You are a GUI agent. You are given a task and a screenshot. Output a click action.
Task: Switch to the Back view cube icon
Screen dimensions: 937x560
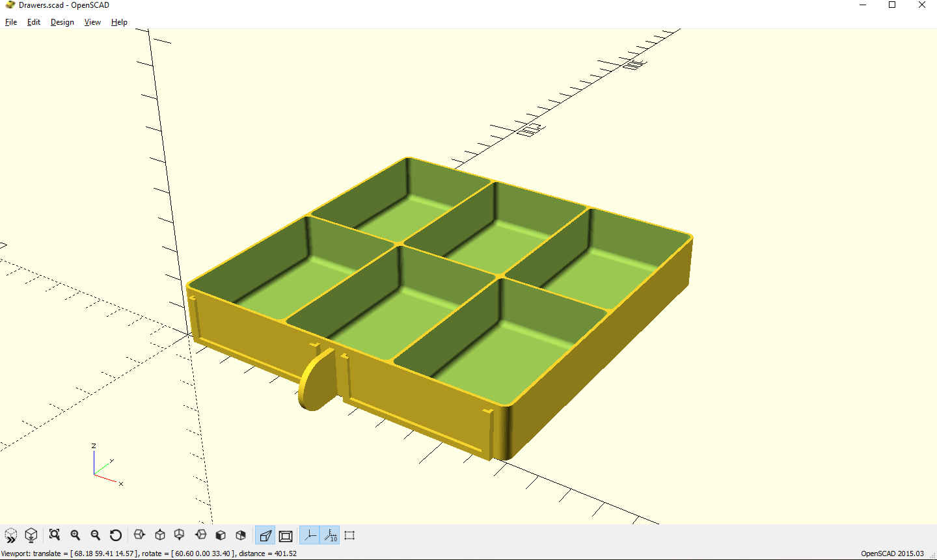point(241,535)
